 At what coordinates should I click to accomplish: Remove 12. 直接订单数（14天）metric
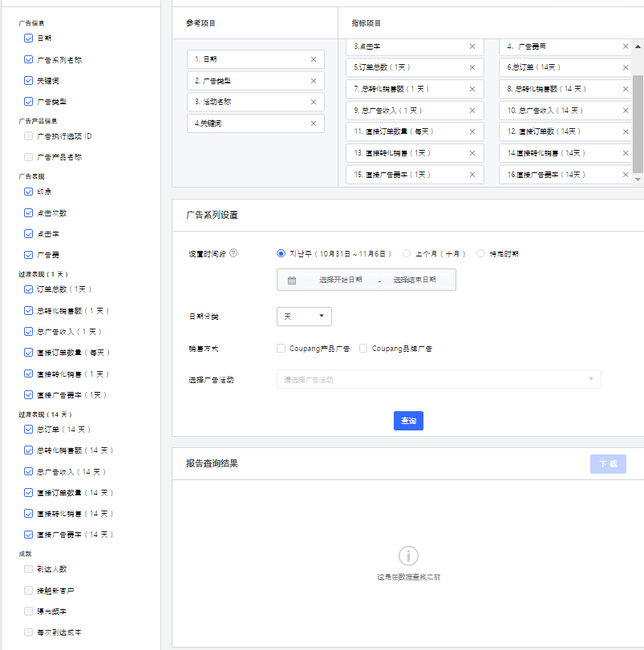click(626, 131)
